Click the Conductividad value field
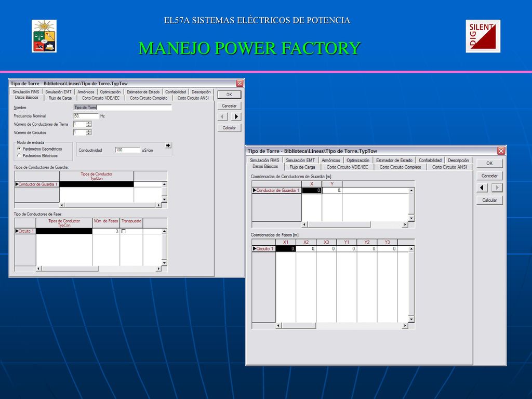The width and height of the screenshot is (532, 399). pos(128,150)
